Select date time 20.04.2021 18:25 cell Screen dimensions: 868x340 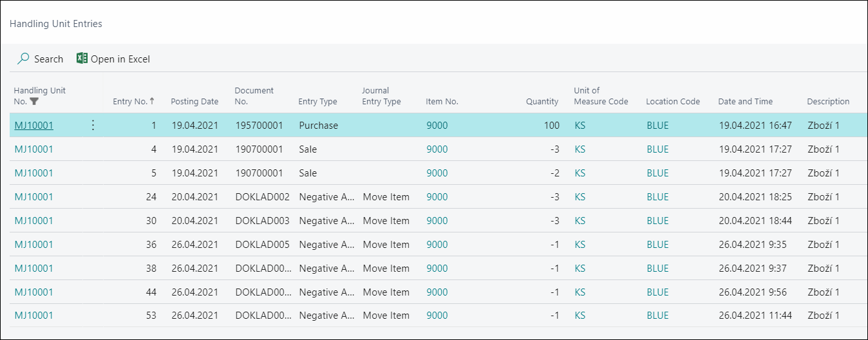(x=755, y=197)
